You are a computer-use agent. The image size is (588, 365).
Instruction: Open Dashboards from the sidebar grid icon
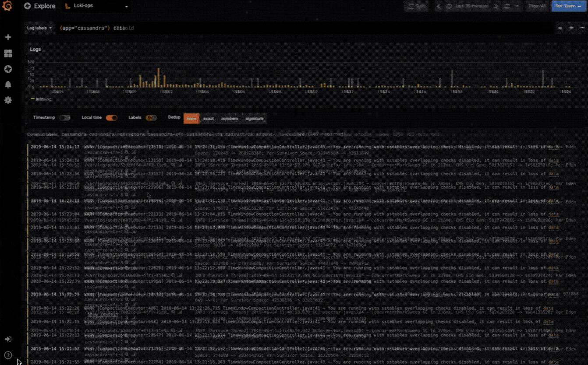click(8, 53)
